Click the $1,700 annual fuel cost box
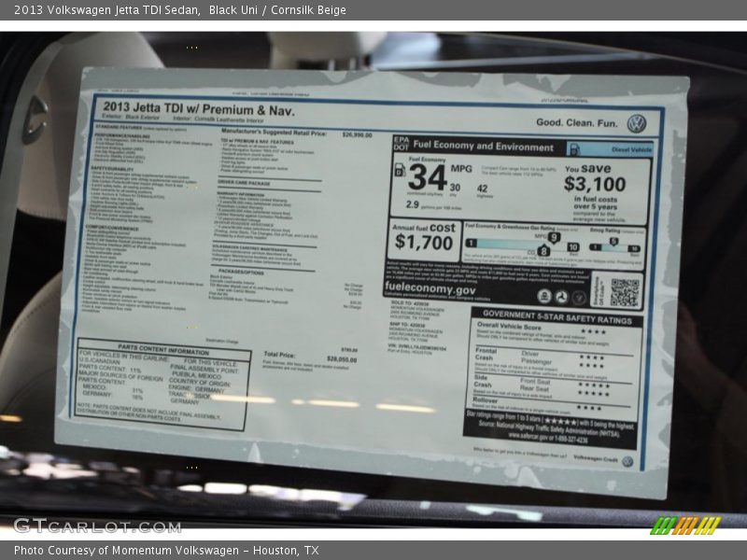Image resolution: width=747 pixels, height=560 pixels. click(x=424, y=240)
